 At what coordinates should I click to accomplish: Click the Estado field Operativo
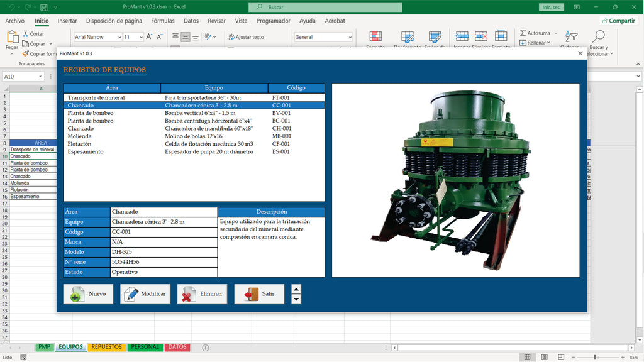tap(164, 272)
